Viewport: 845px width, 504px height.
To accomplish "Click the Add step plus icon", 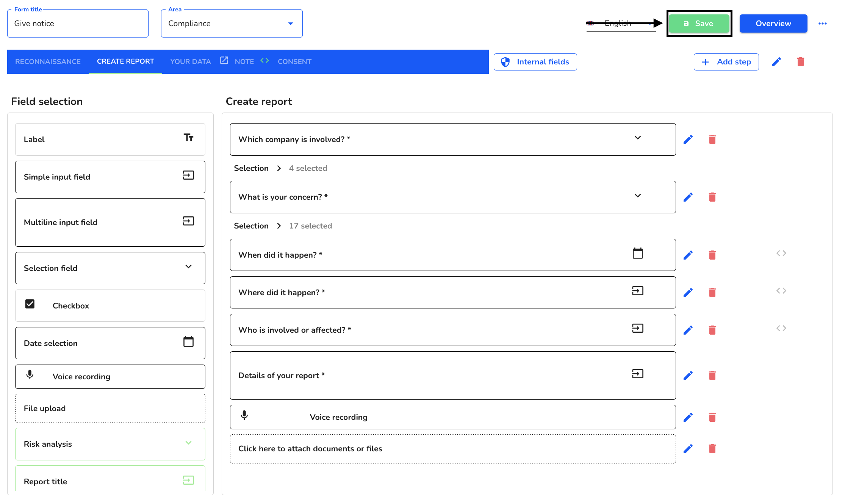I will coord(706,62).
